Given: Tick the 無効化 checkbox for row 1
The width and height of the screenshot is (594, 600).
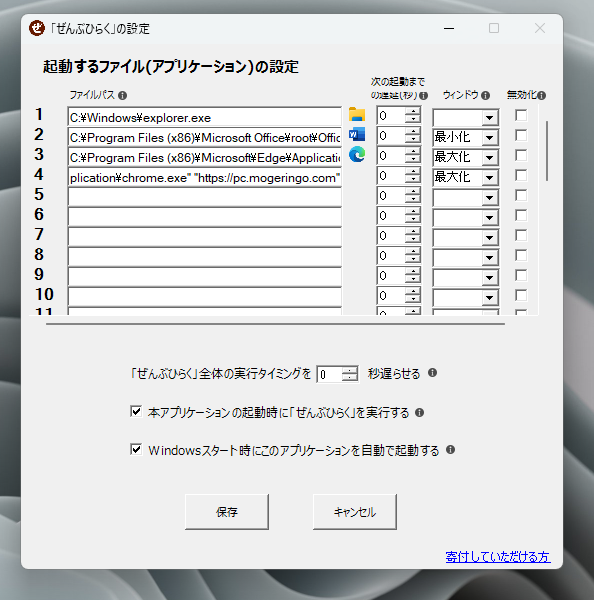Looking at the screenshot, I should 521,115.
